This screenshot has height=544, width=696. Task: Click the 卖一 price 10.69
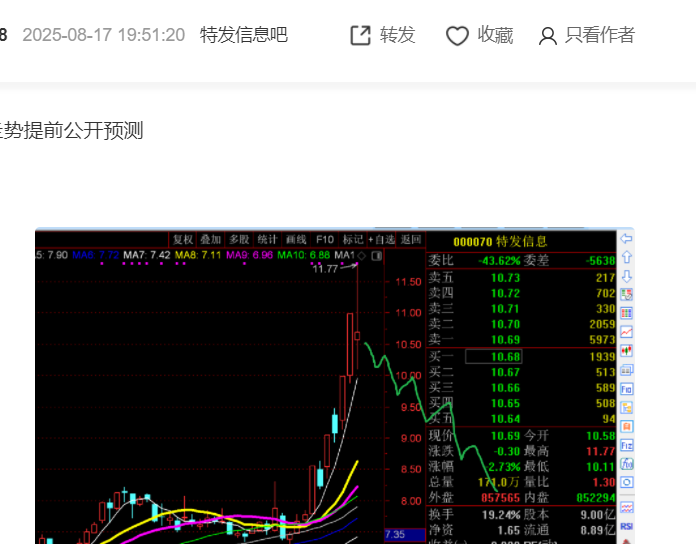(505, 340)
